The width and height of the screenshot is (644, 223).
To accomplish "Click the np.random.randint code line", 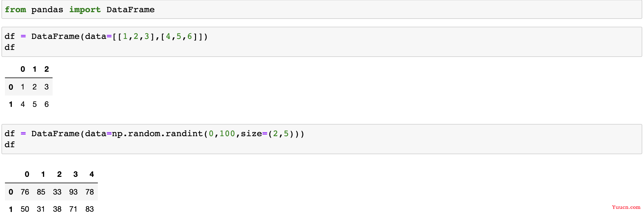I will [154, 134].
